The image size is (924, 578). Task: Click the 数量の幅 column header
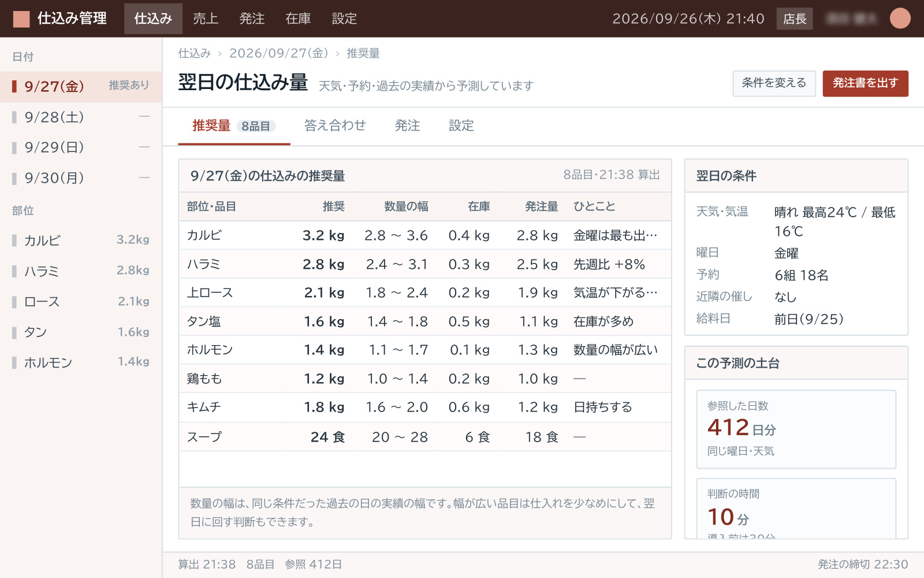(x=406, y=206)
